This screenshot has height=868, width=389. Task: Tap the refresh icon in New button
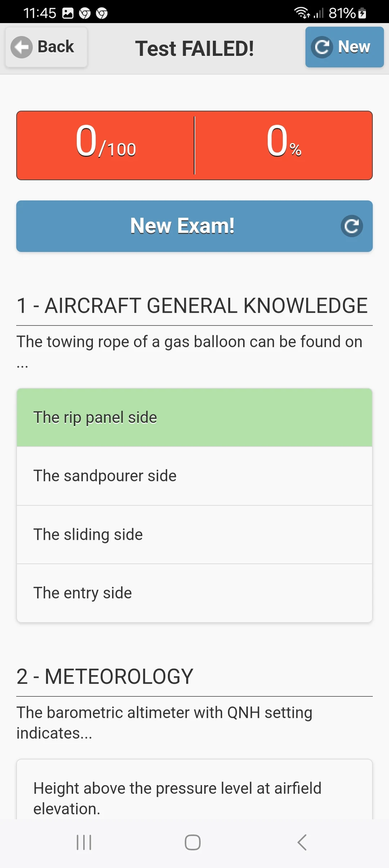pyautogui.click(x=322, y=47)
